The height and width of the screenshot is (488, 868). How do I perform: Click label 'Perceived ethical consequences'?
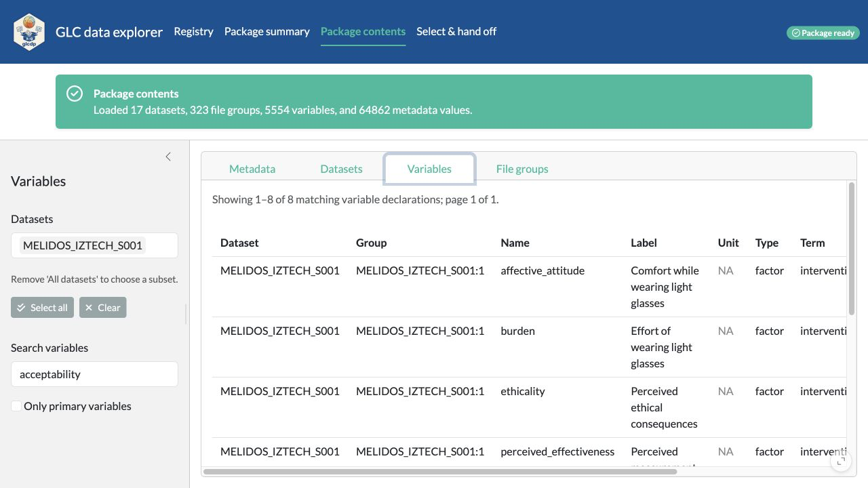[664, 407]
